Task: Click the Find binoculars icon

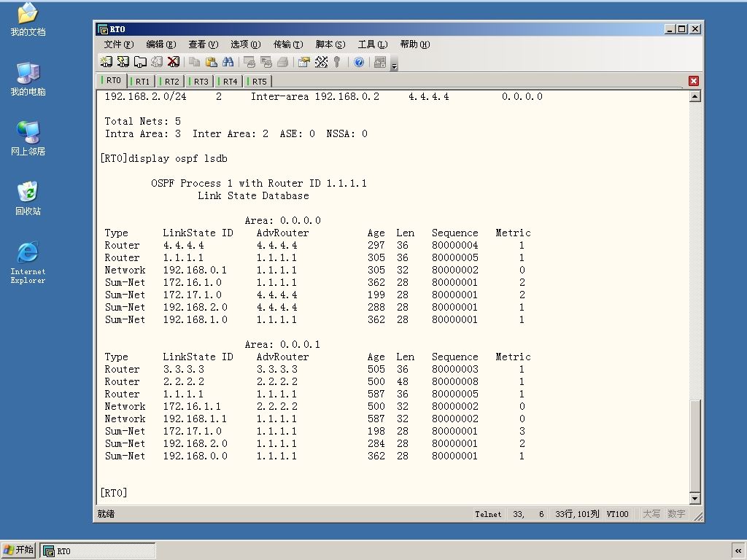Action: (228, 62)
